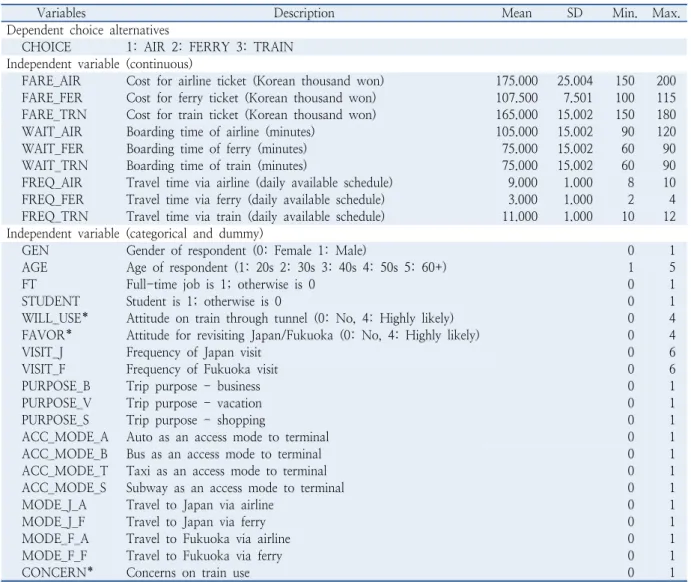Click the mean value 11.000
The height and width of the screenshot is (582, 691).
520,217
